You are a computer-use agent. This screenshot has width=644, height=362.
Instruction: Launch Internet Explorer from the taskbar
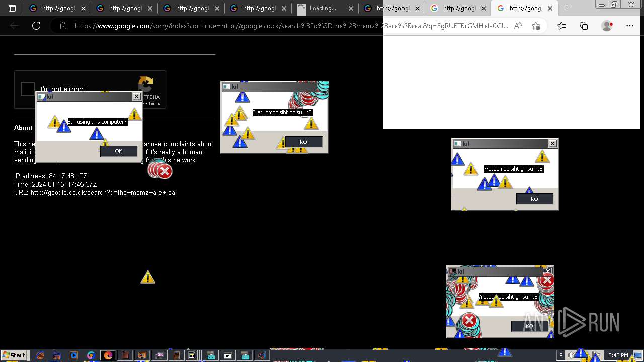click(x=40, y=355)
